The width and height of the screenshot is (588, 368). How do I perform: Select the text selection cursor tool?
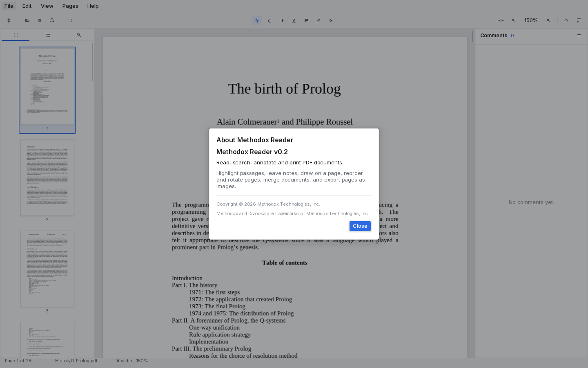(282, 20)
